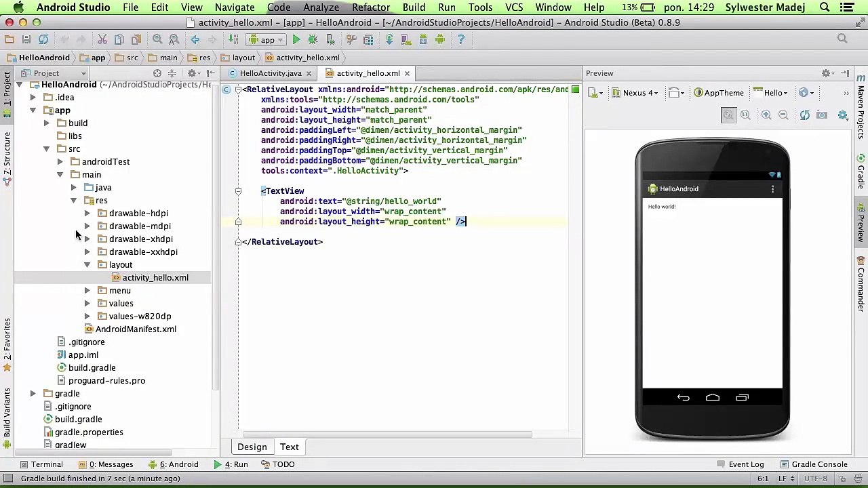Open the VCS menu

coord(514,7)
